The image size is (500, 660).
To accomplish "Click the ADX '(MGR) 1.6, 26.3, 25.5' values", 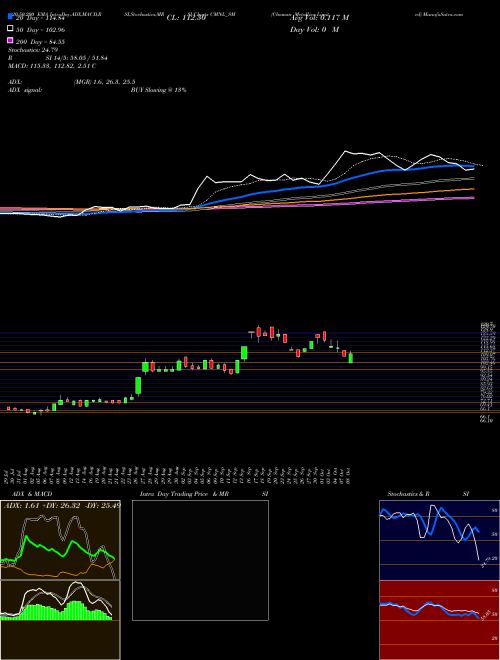I will point(104,82).
